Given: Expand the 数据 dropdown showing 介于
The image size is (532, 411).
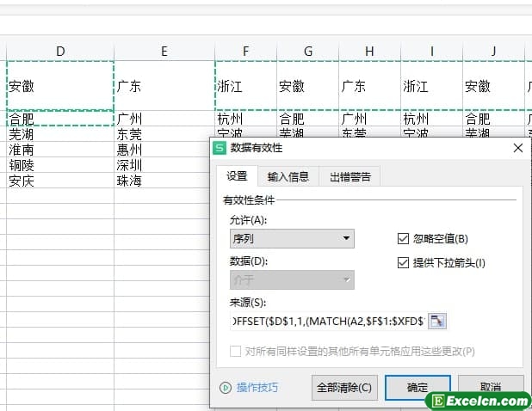Looking at the screenshot, I should tap(292, 279).
